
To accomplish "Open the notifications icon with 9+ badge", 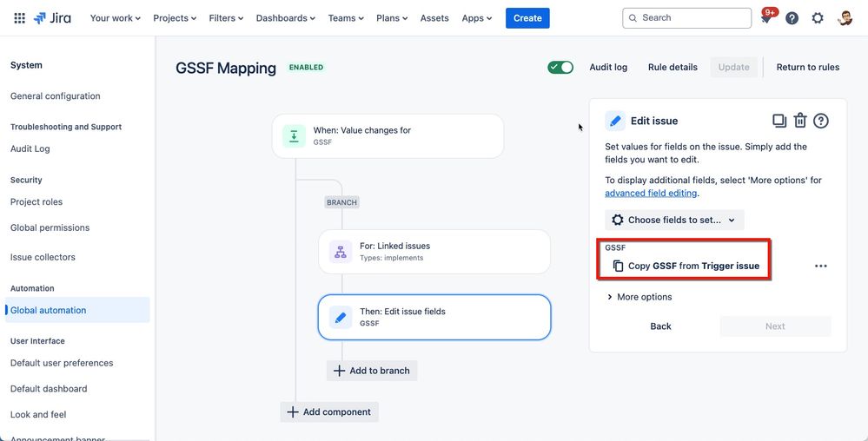I will pos(766,17).
